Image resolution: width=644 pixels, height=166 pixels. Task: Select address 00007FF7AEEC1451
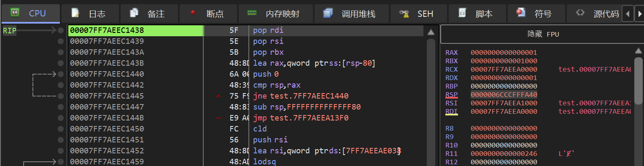tap(107, 140)
